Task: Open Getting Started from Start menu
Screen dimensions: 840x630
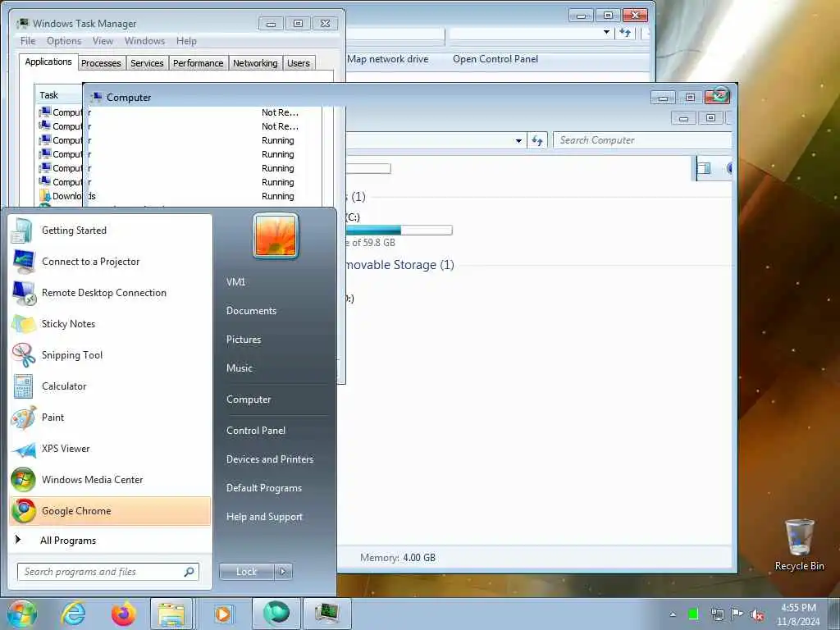Action: tap(111, 231)
